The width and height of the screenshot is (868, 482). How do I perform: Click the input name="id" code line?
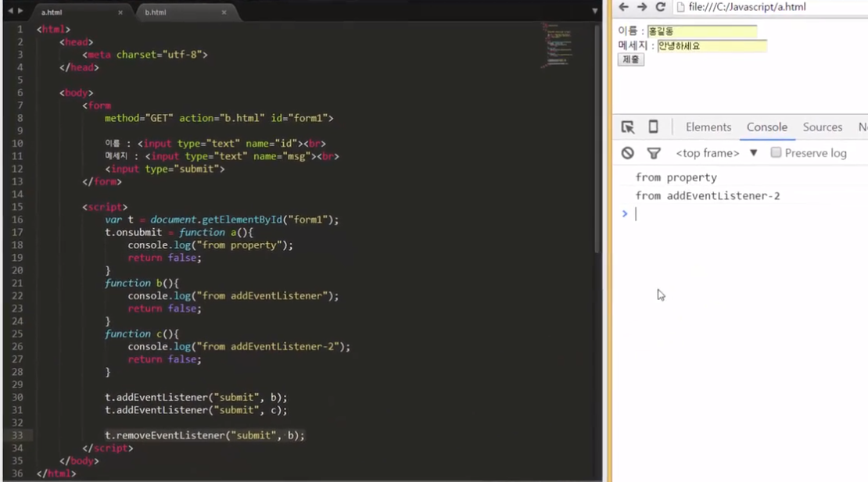pos(215,144)
